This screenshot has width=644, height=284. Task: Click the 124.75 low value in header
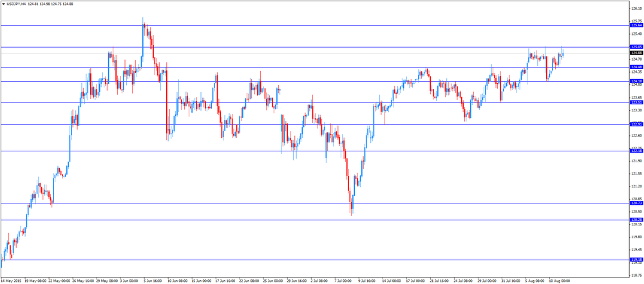57,3
